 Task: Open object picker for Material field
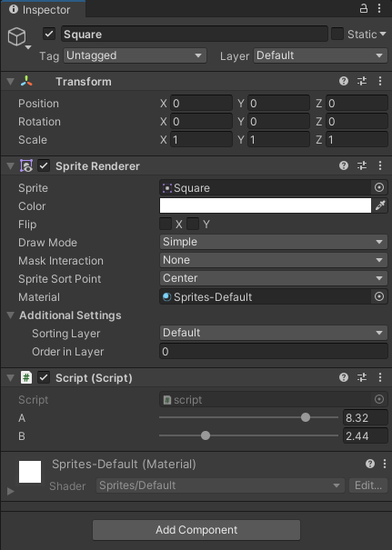(x=379, y=296)
